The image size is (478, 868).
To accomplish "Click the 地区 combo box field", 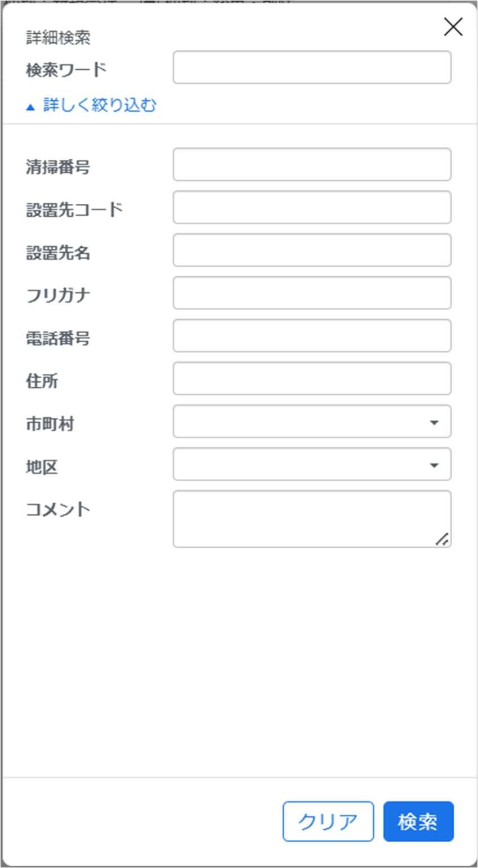I will [x=312, y=464].
